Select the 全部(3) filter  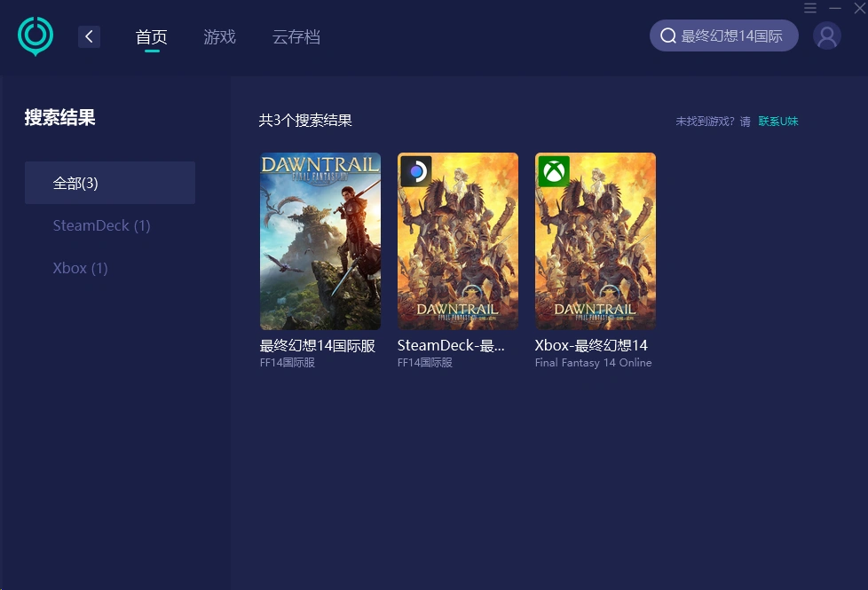click(x=110, y=183)
